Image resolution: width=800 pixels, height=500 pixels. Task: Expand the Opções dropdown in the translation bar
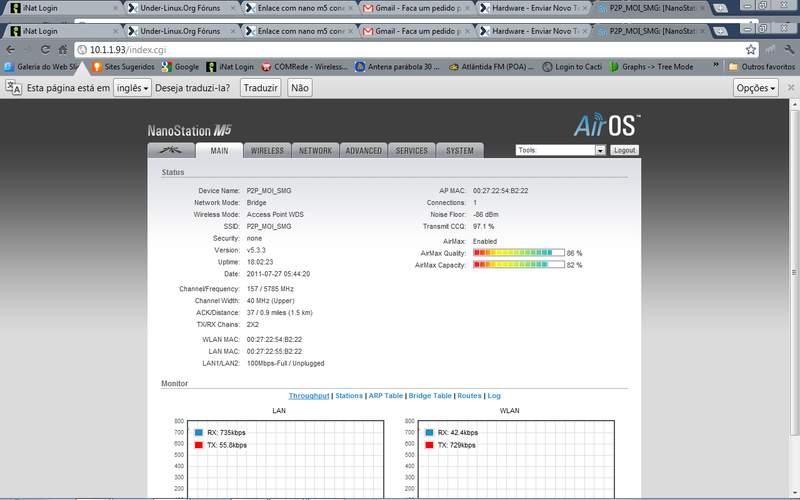[x=756, y=88]
